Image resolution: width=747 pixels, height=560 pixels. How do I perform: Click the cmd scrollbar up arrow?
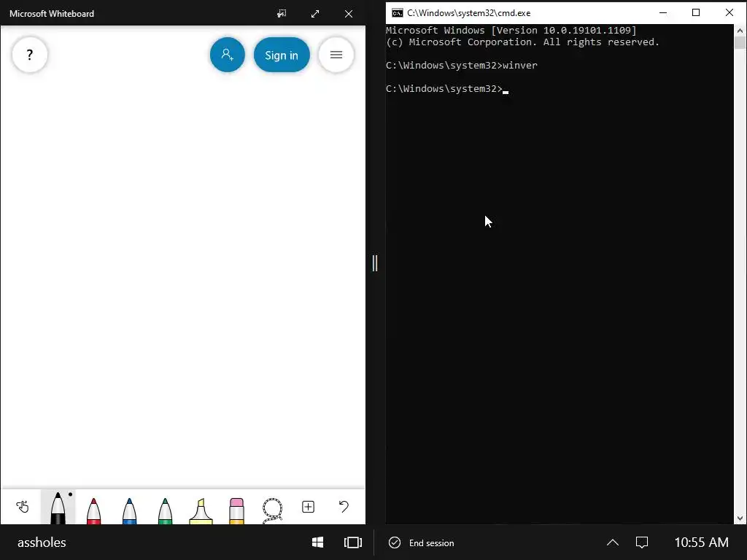740,31
